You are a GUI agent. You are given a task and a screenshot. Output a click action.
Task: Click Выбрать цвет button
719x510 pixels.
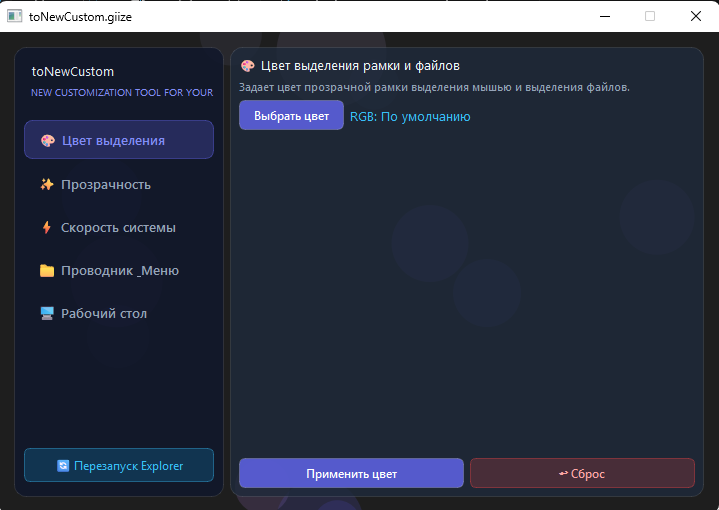point(291,116)
